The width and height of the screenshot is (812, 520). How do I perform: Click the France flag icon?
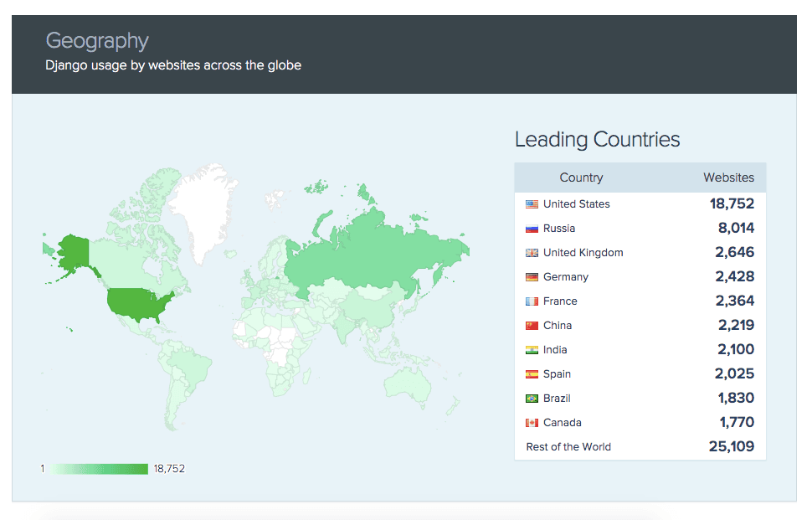coord(532,301)
